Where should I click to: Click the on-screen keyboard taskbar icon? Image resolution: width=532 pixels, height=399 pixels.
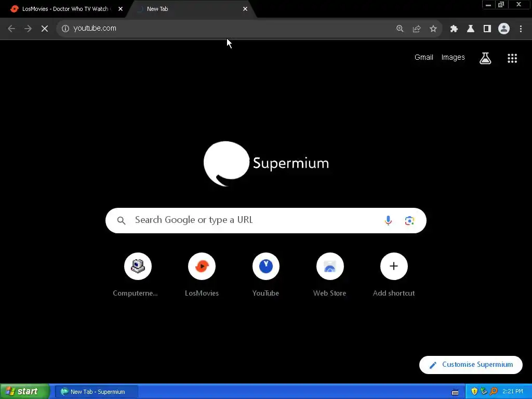[x=455, y=392]
